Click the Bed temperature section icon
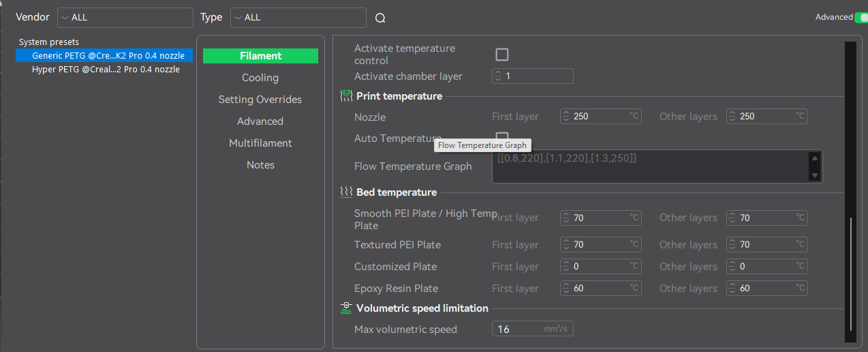 (346, 192)
